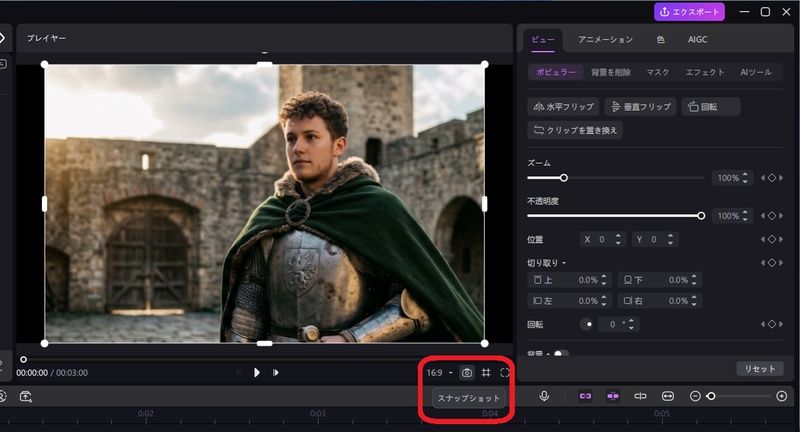Open fullscreen preview icon in the player
This screenshot has height=432, width=800.
coord(505,373)
